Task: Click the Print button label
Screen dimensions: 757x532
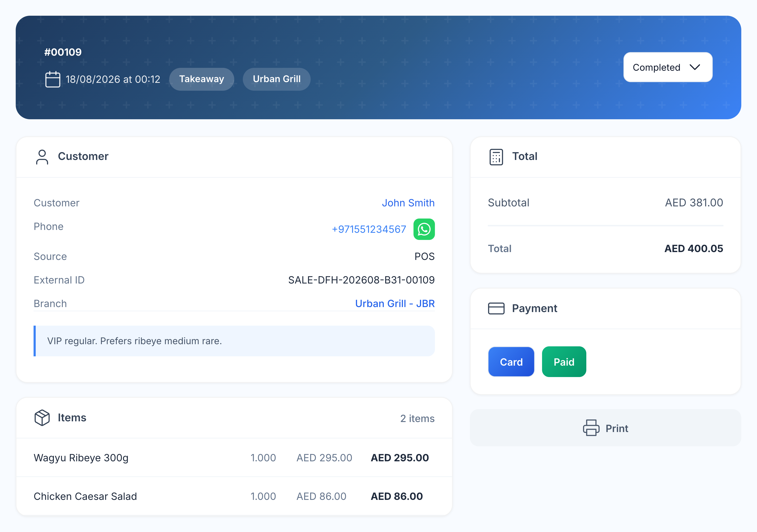Action: (617, 428)
